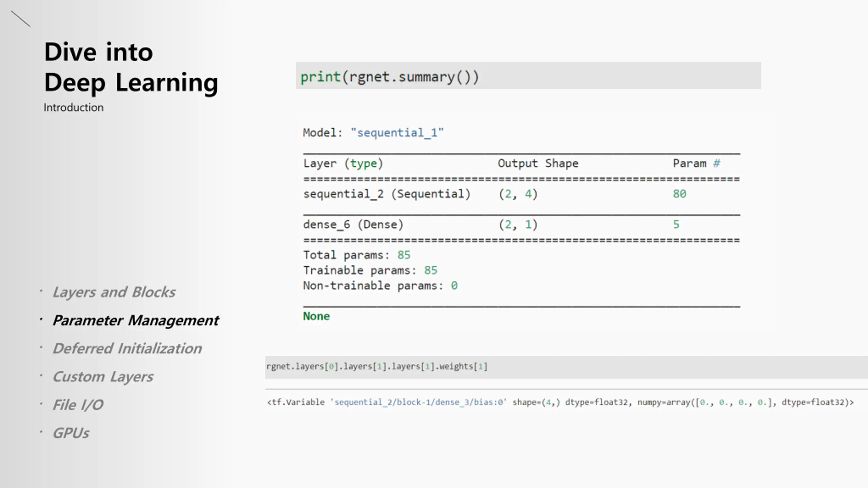Image resolution: width=868 pixels, height=488 pixels.
Task: Click the 'None' output text
Action: pos(316,316)
